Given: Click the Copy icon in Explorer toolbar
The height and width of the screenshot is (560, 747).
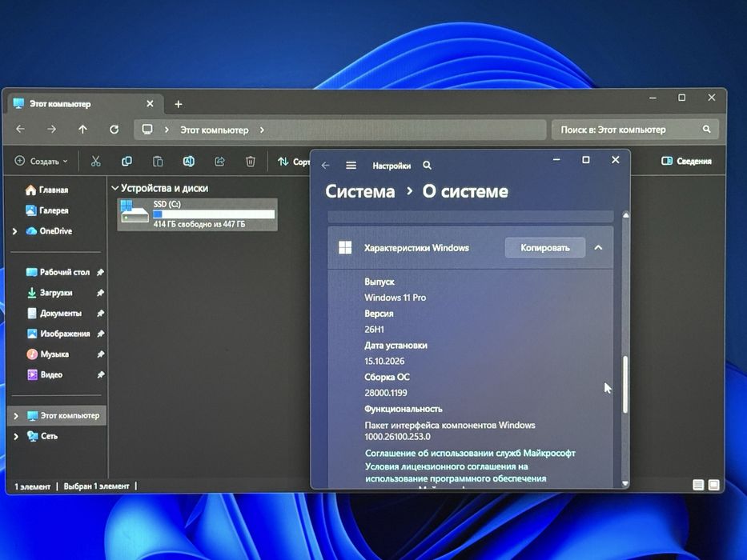Looking at the screenshot, I should (127, 162).
